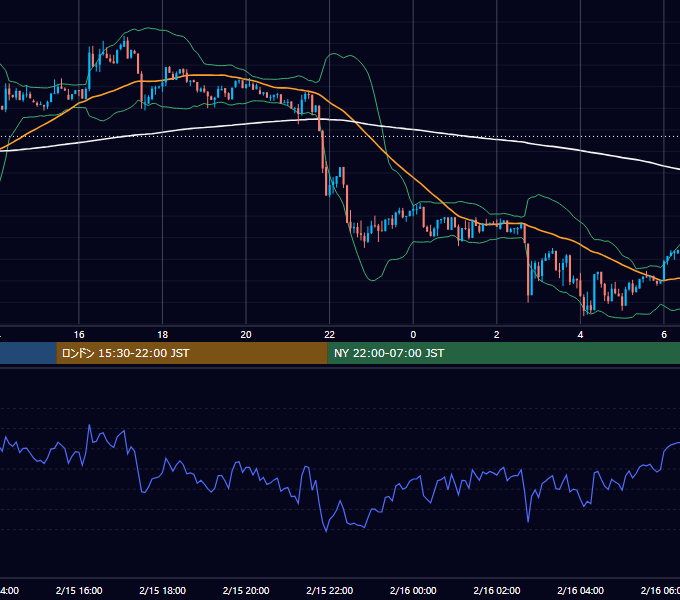Click the 2/15 22:00 date label
Viewport: 680px width, 600px height.
(330, 590)
